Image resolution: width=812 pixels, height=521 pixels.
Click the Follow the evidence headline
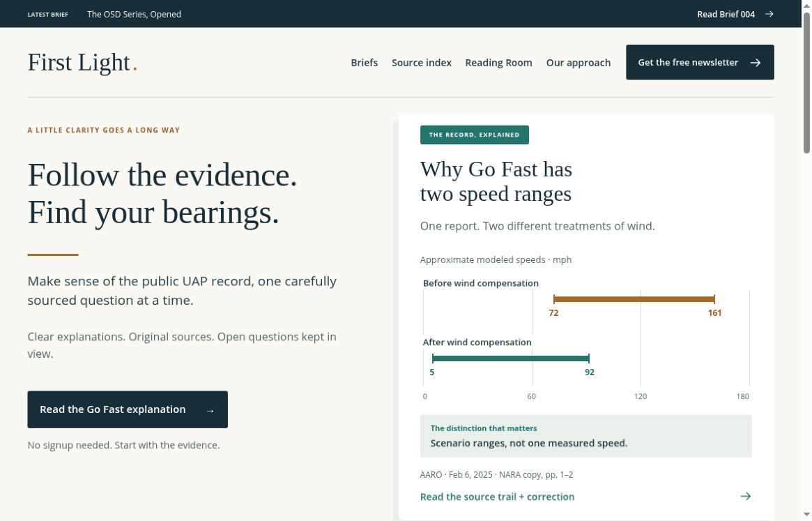click(162, 193)
